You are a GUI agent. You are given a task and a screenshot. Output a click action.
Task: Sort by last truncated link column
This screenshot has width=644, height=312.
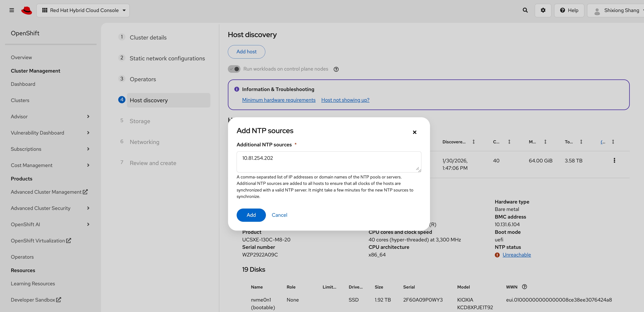point(613,142)
